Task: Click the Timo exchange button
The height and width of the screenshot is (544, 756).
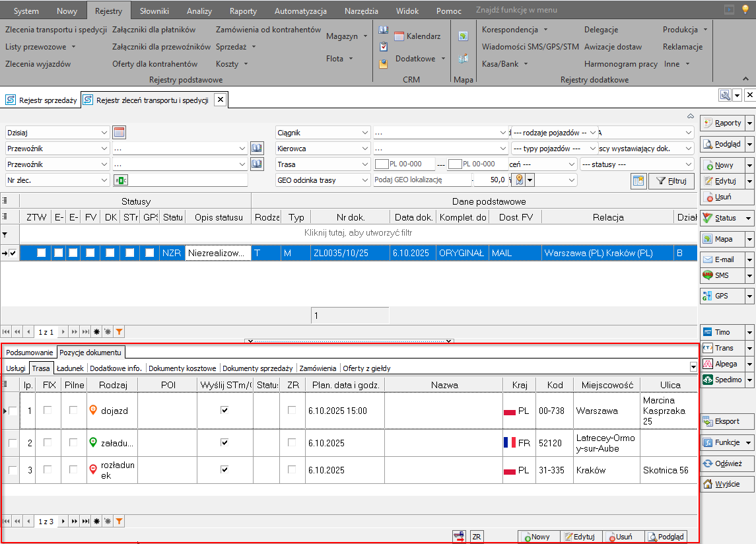Action: pos(721,332)
